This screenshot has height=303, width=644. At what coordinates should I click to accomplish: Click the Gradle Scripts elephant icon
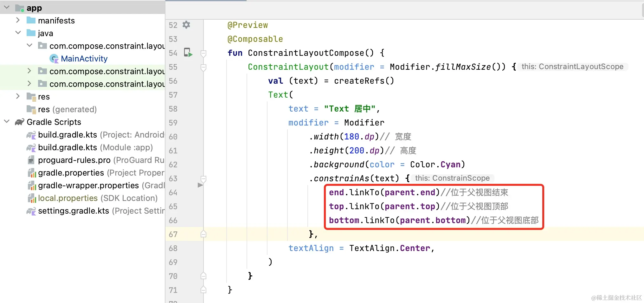pyautogui.click(x=20, y=122)
